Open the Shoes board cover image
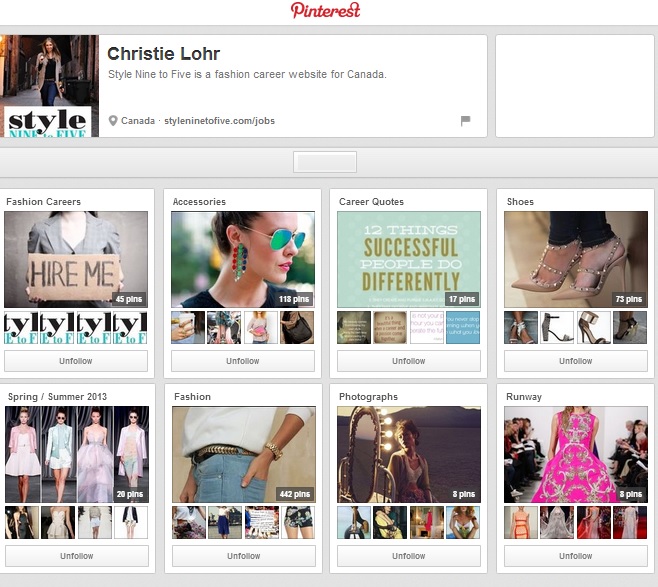658x587 pixels. point(575,259)
